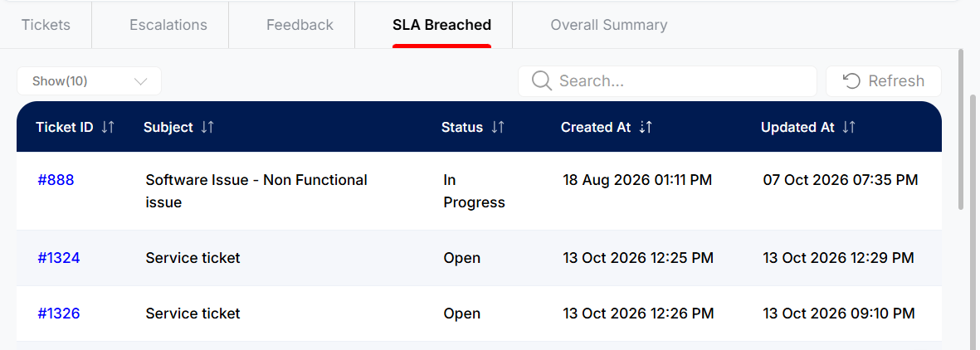Expand the Show(10) chevron arrow
980x350 pixels.
[x=140, y=81]
